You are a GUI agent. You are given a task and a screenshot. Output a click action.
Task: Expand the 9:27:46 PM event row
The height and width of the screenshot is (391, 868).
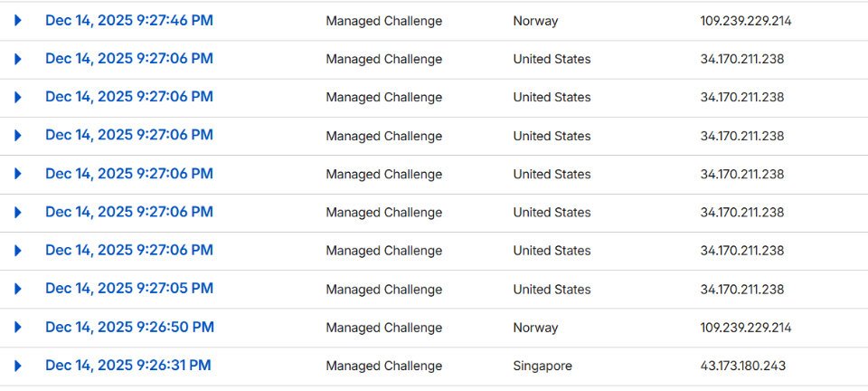click(x=17, y=20)
